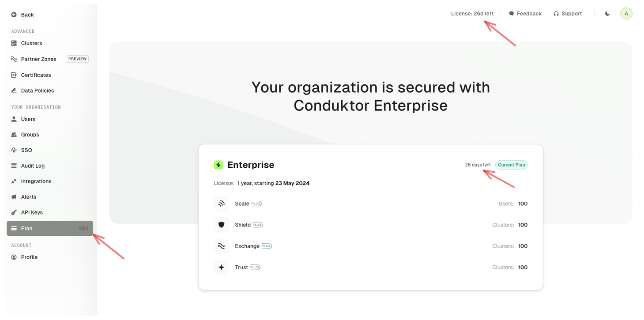The image size is (644, 320).
Task: Toggle dark mode with moon icon
Action: pos(607,14)
